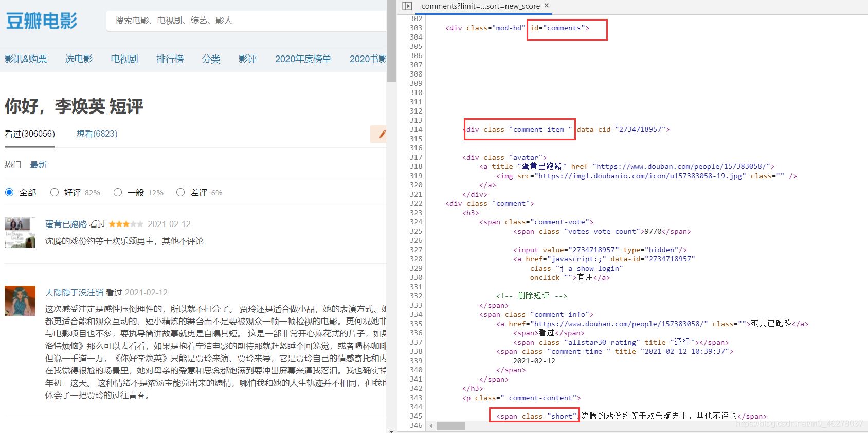This screenshot has width=868, height=433.
Task: Close the comments source file tab
Action: pyautogui.click(x=547, y=6)
